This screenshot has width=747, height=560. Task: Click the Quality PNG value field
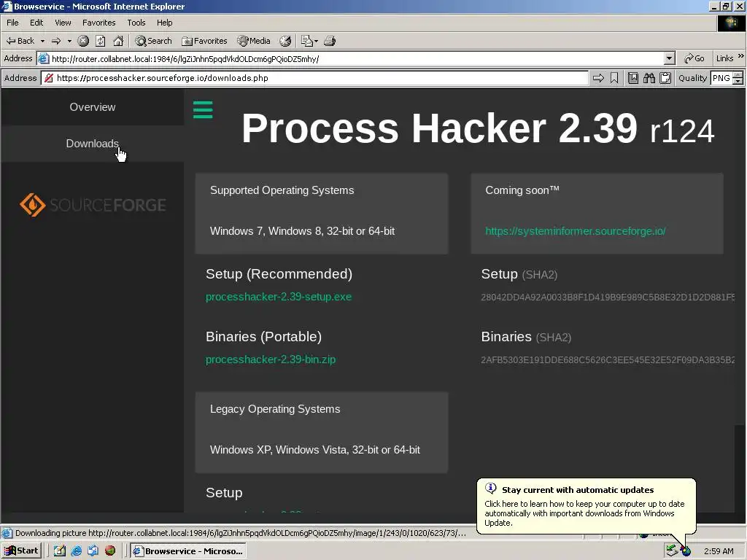[721, 78]
